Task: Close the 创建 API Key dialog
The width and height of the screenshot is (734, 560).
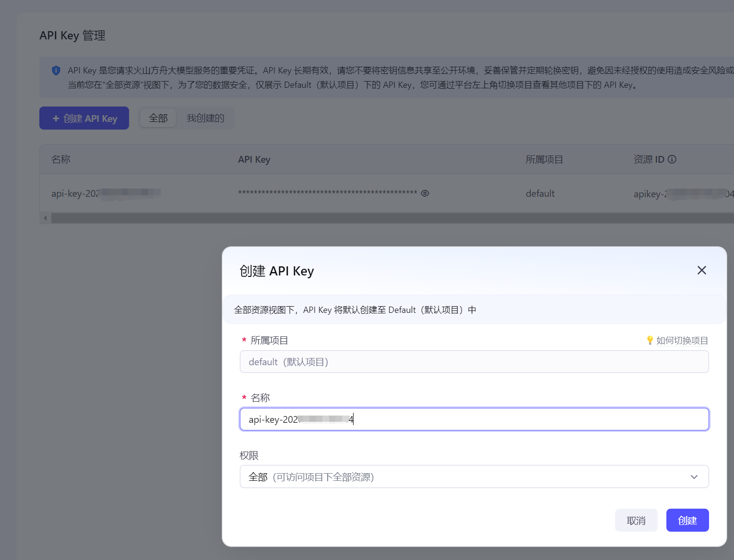Action: tap(701, 270)
